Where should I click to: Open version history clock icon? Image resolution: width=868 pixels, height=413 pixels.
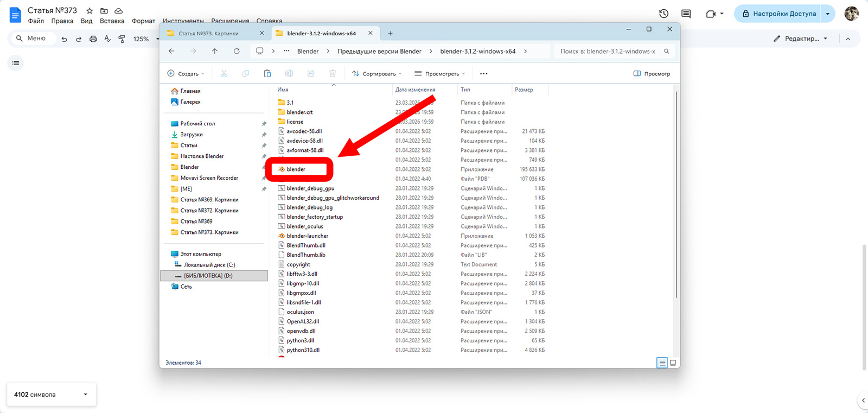(x=663, y=14)
